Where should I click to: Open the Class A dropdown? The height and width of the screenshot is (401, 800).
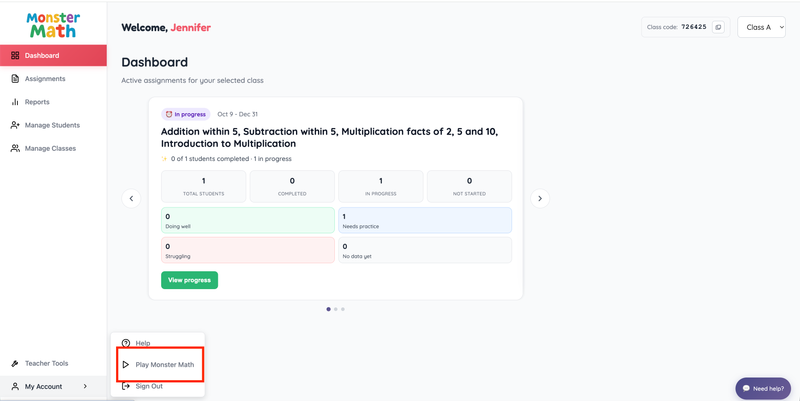coord(761,27)
